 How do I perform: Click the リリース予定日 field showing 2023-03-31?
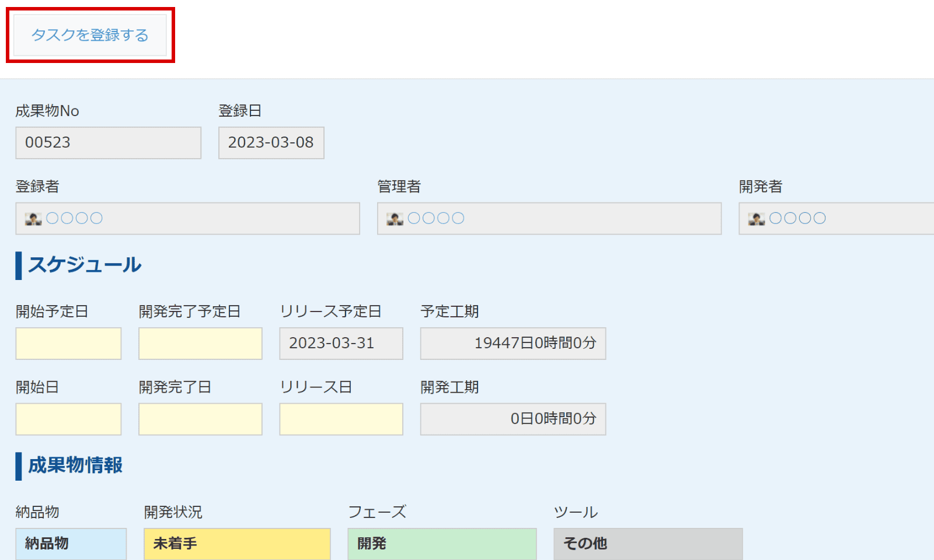(341, 344)
